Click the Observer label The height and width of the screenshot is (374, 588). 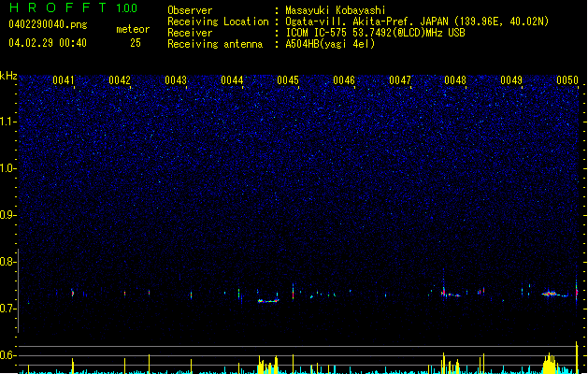click(x=190, y=10)
